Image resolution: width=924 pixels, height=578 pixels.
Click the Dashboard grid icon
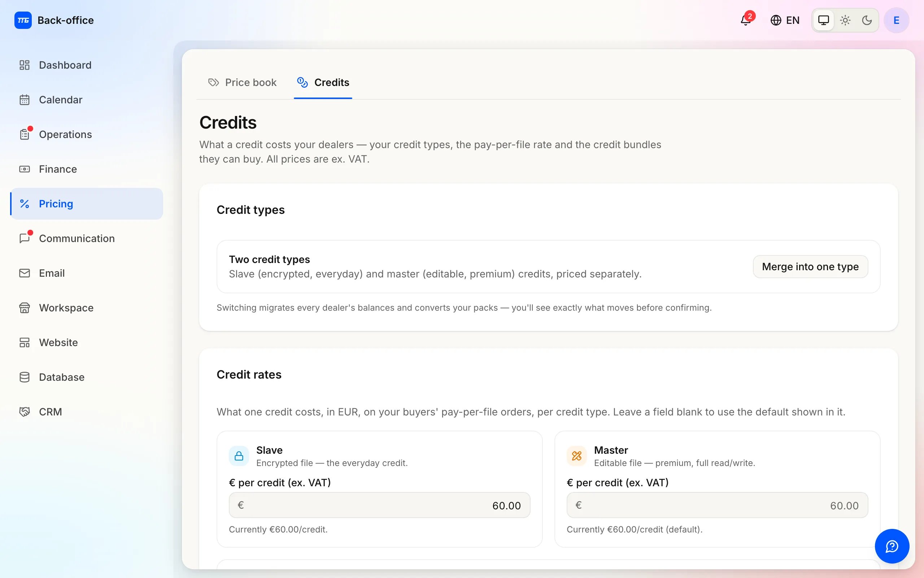pyautogui.click(x=25, y=65)
